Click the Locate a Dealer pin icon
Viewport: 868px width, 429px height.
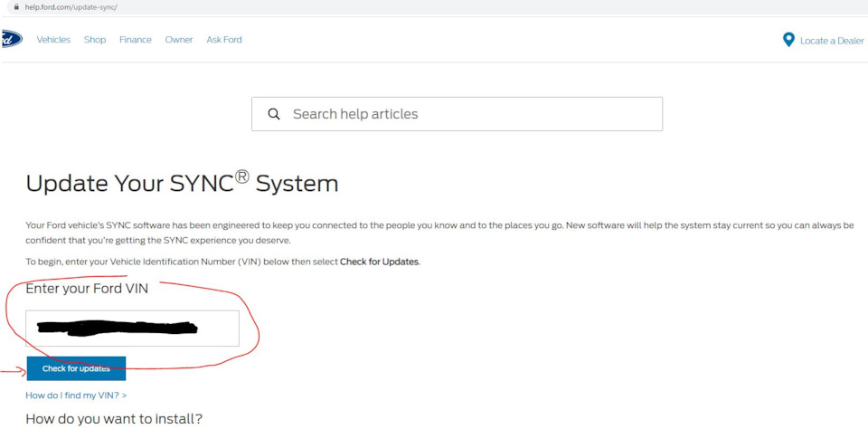(x=788, y=40)
